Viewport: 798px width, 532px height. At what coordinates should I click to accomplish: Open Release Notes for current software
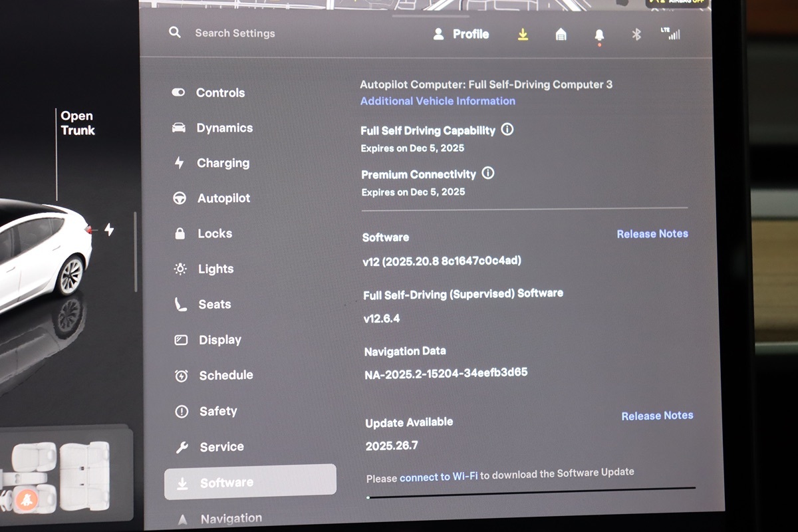[x=652, y=234]
